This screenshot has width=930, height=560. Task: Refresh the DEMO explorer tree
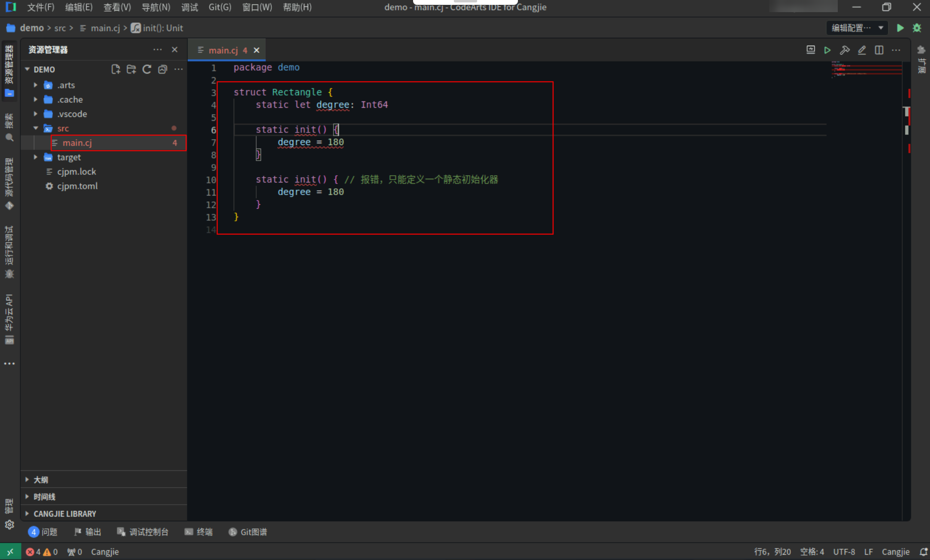[147, 69]
